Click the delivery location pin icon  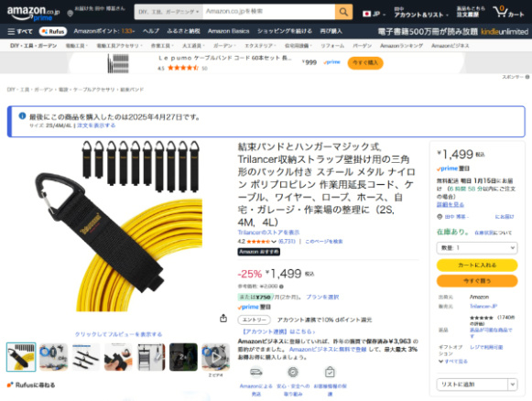(70, 14)
